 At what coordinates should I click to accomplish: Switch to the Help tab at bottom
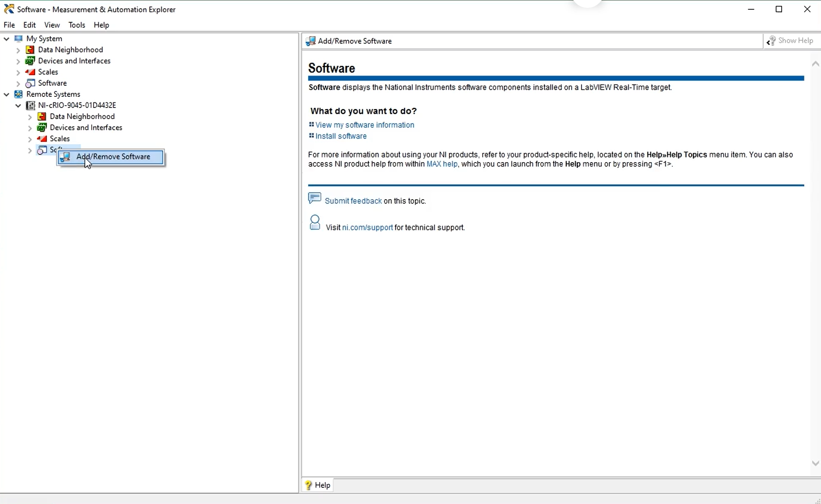(x=318, y=485)
